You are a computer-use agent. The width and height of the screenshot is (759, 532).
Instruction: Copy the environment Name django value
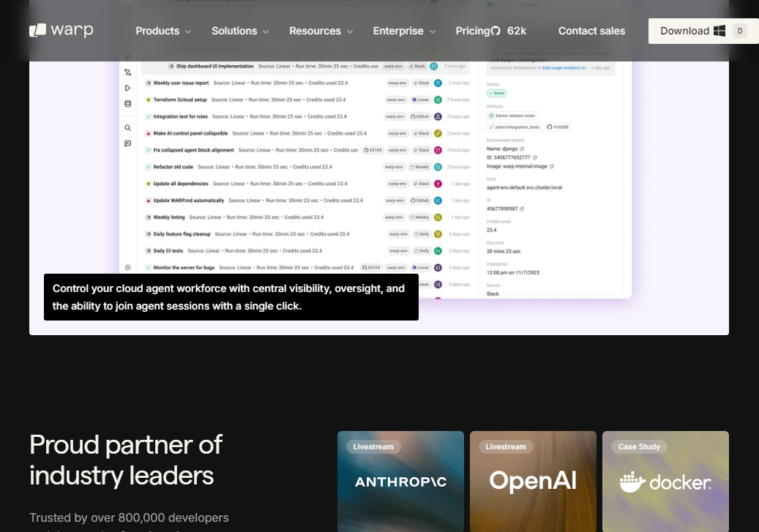522,149
